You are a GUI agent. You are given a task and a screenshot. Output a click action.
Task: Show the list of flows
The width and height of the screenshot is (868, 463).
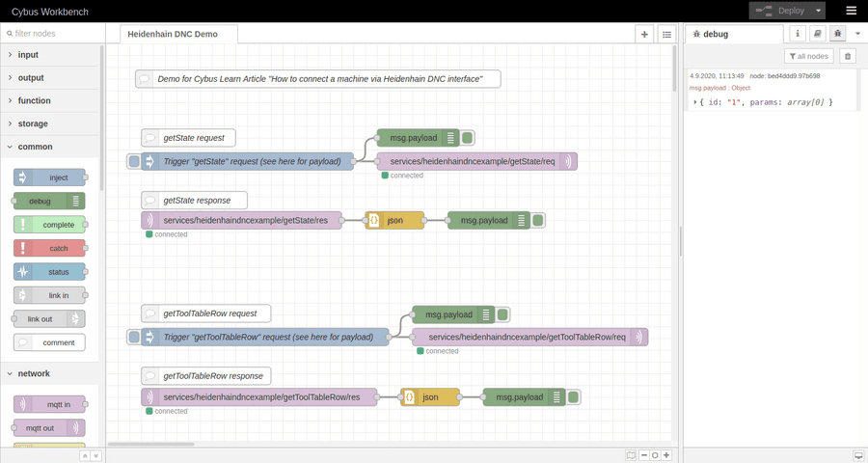(666, 34)
